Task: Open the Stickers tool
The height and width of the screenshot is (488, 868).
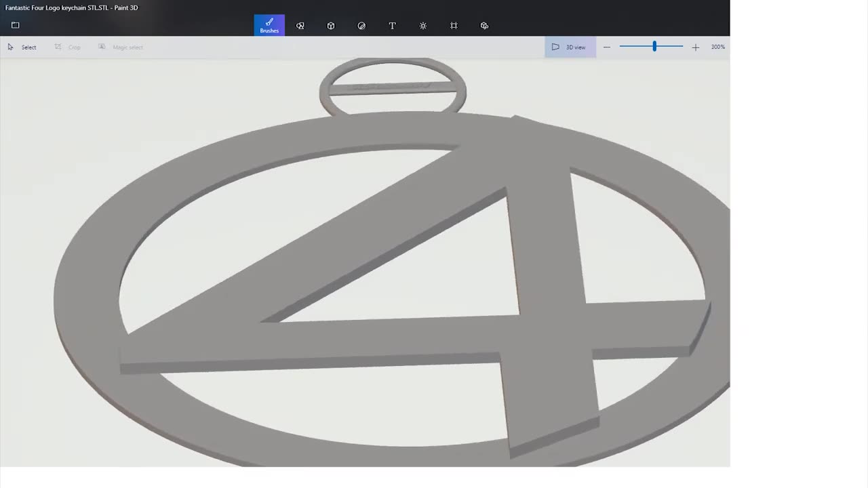Action: [x=361, y=26]
